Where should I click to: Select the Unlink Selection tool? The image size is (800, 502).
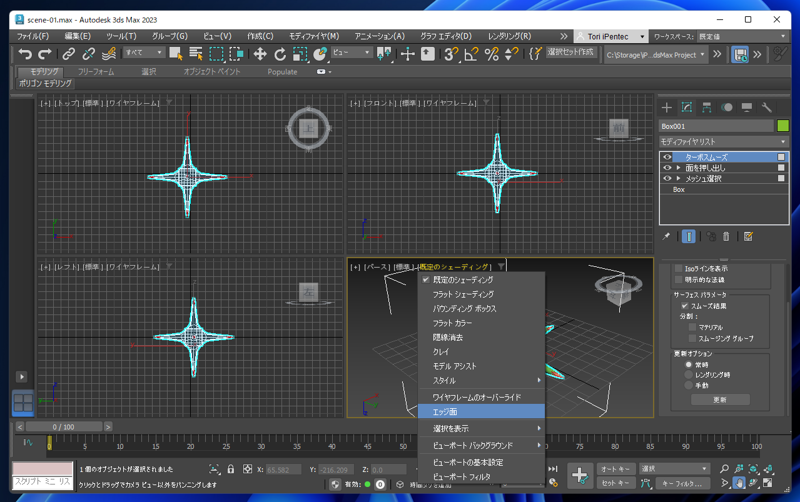(88, 54)
